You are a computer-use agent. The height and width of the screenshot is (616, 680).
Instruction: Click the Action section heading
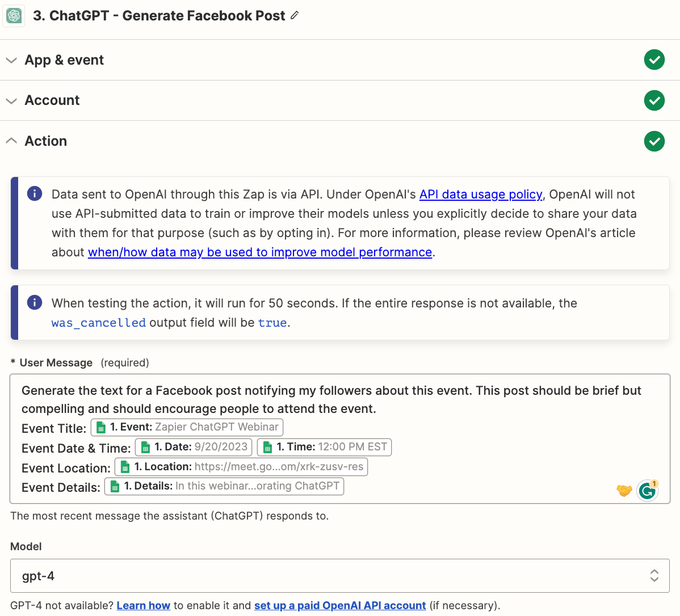[45, 141]
